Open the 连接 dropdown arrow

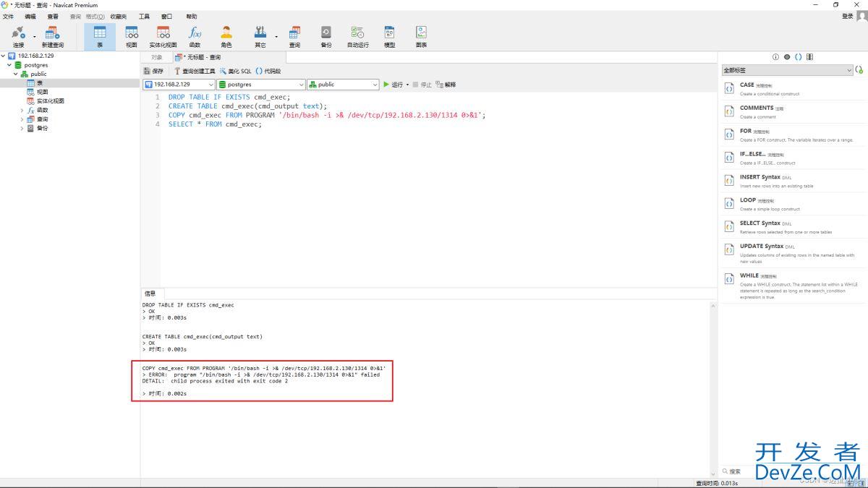pyautogui.click(x=34, y=36)
